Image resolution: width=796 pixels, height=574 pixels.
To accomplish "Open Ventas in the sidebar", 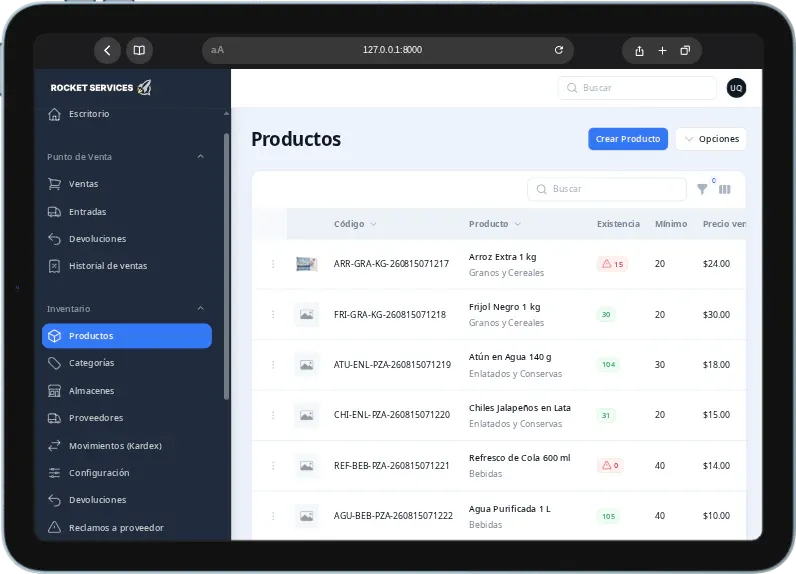I will click(x=127, y=184).
